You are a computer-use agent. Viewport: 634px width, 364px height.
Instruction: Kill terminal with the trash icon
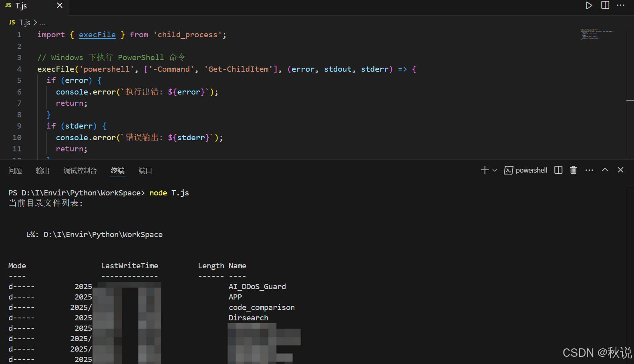tap(574, 170)
